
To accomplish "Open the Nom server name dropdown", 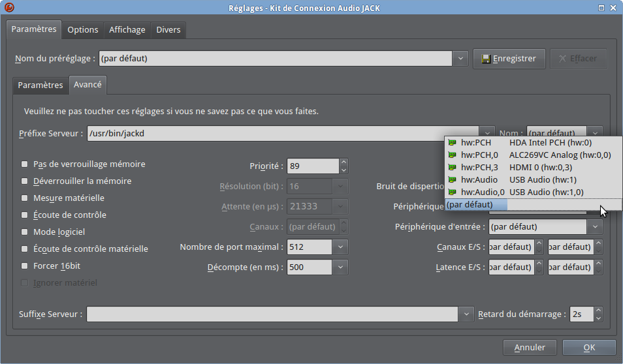I will coord(595,131).
